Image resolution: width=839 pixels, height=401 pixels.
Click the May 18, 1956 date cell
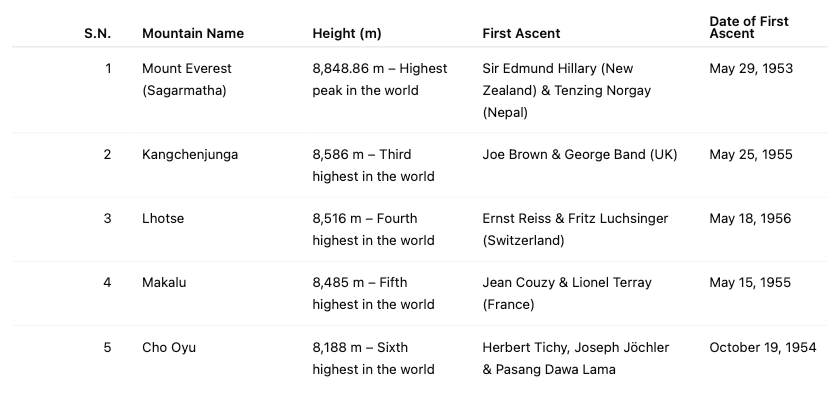748,218
